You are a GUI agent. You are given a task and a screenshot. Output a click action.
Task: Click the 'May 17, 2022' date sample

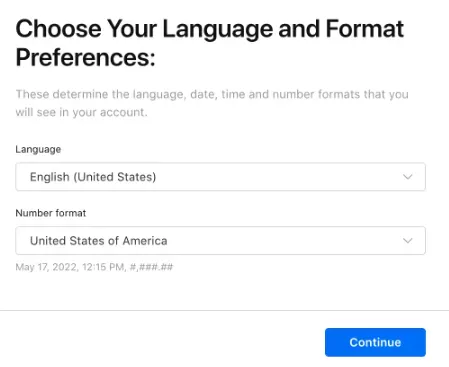pos(46,267)
